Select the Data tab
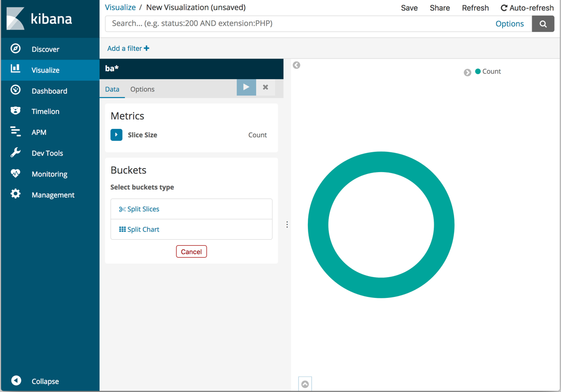 [x=112, y=89]
